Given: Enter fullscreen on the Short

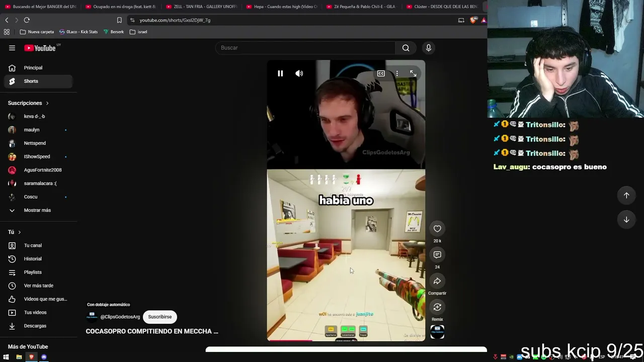Looking at the screenshot, I should tap(413, 73).
